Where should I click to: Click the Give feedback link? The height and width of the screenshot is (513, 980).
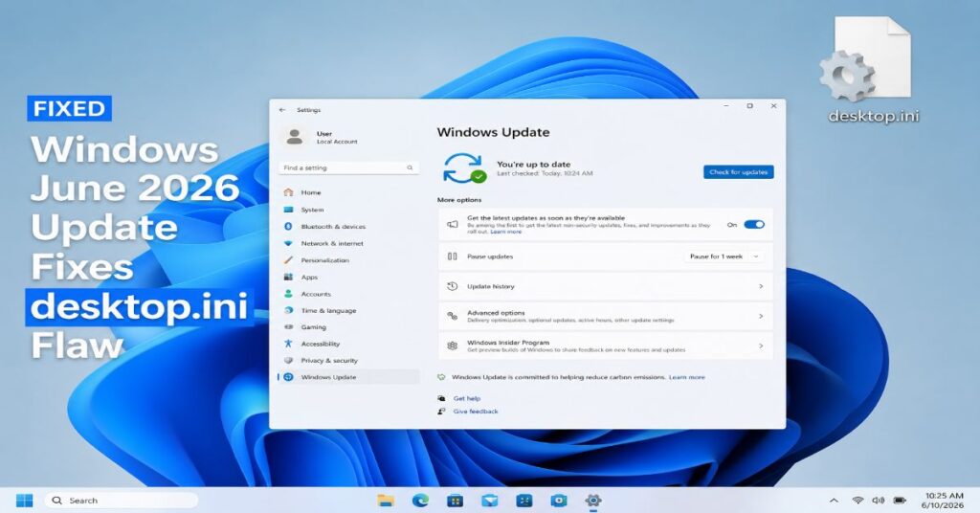click(476, 412)
